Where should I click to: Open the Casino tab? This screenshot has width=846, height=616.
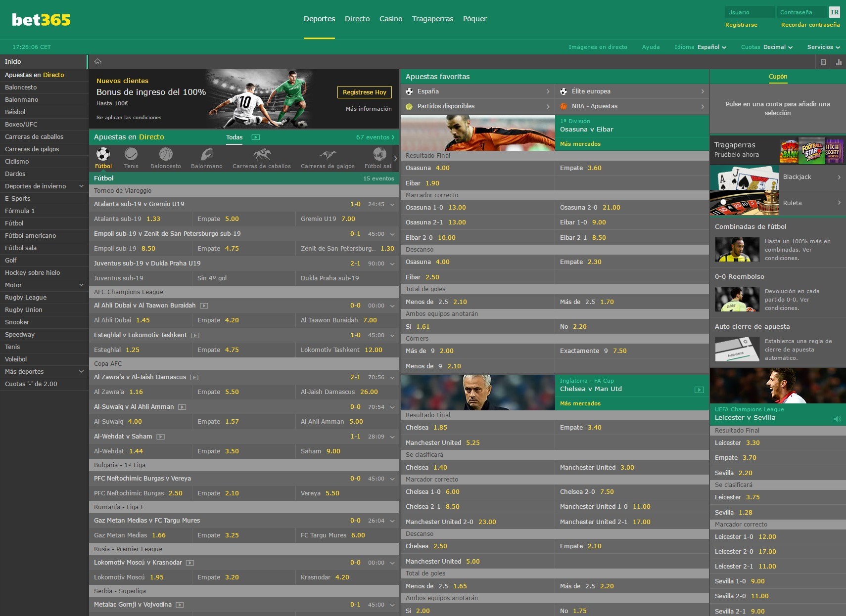point(391,19)
